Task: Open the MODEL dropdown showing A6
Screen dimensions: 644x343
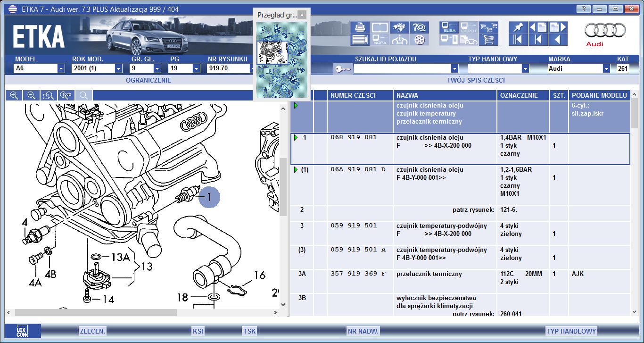Action: (x=61, y=68)
